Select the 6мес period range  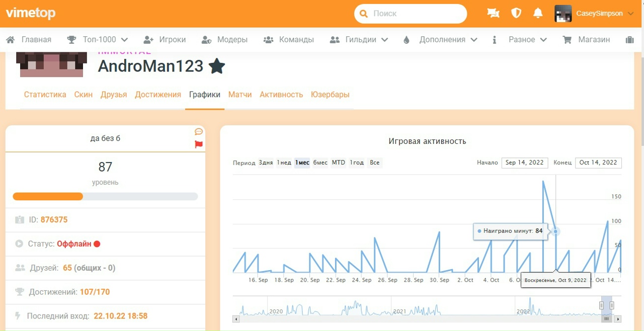[x=320, y=162]
